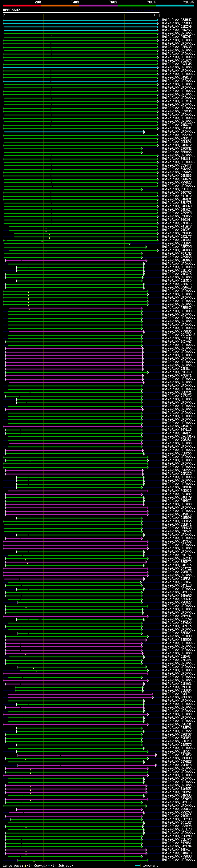Select hit label UniRef100_Q22A67
The image size is (197, 868).
tap(177, 582)
